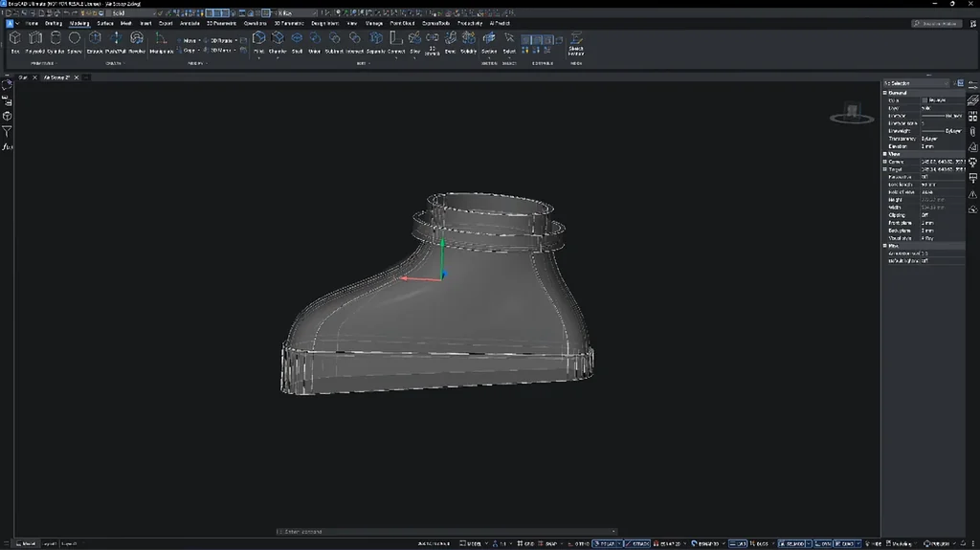Click the Select tool in the ribbon
This screenshot has width=980, height=550.
(509, 42)
